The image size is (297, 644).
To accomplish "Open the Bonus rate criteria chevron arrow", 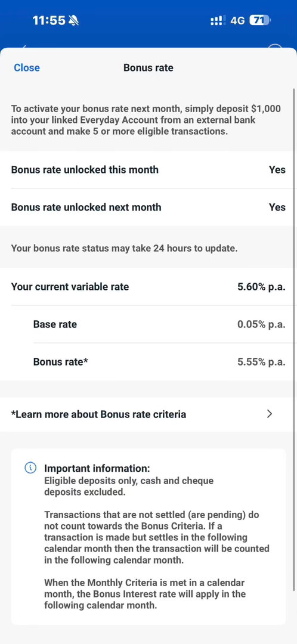I will (270, 414).
